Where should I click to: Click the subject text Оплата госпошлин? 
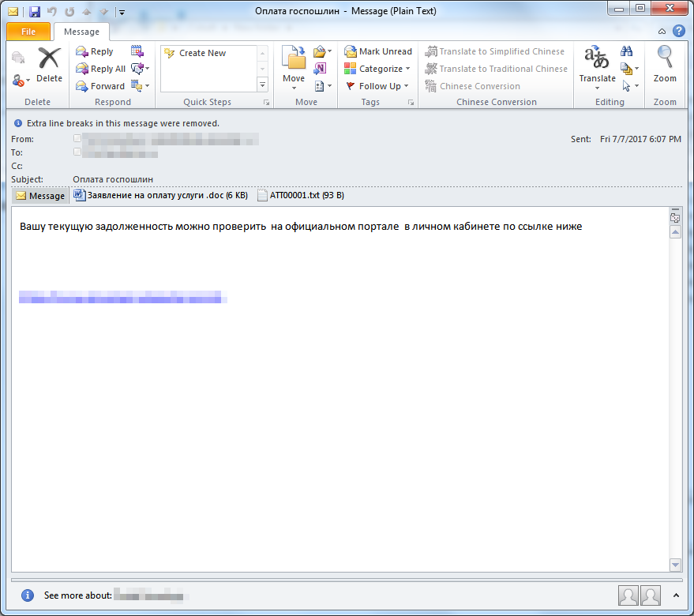pyautogui.click(x=113, y=179)
